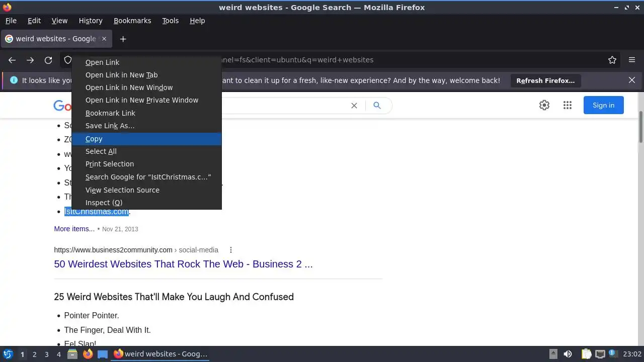Image resolution: width=644 pixels, height=362 pixels.
Task: Click the '25 Weird Websites That'll Make You Laugh' heading
Action: (174, 297)
